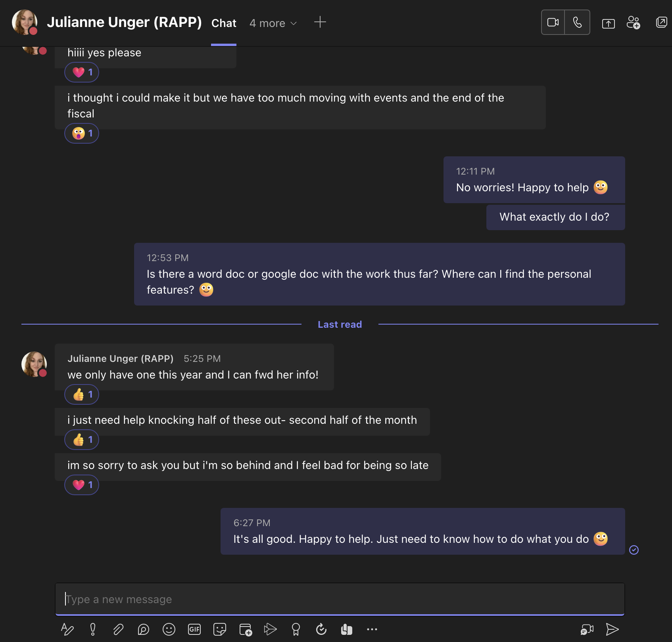Add a new tab with the plus button
Image resolution: width=672 pixels, height=642 pixels.
coord(320,23)
